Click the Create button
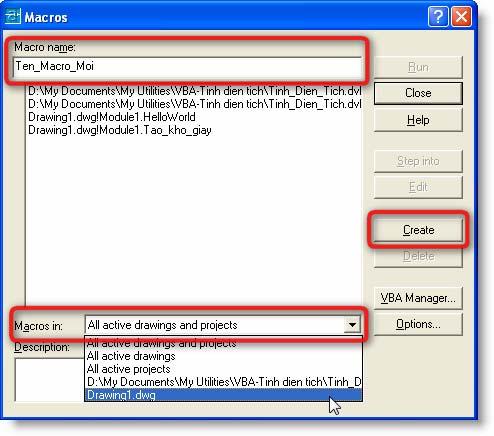 click(418, 230)
